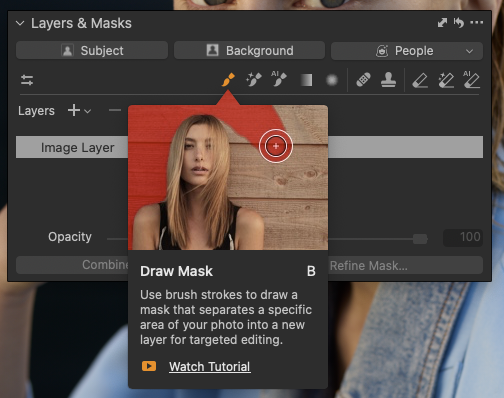Collapse the Layers & Masks panel chevron

(20, 23)
